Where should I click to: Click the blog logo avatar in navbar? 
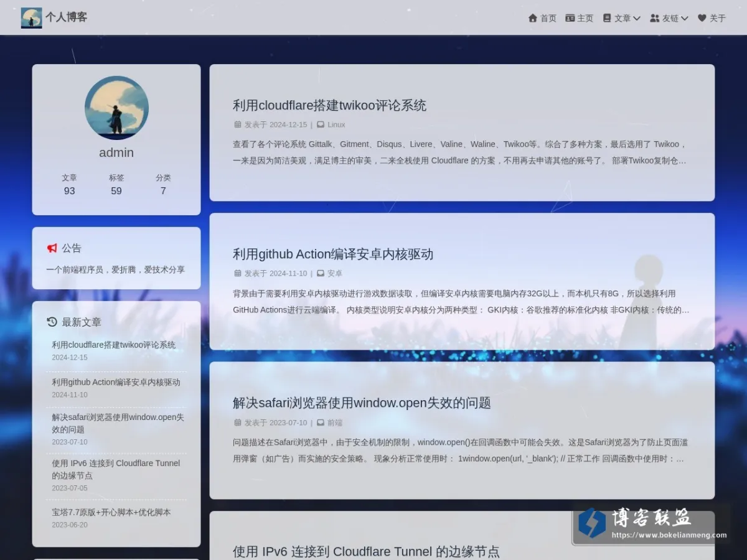(31, 17)
